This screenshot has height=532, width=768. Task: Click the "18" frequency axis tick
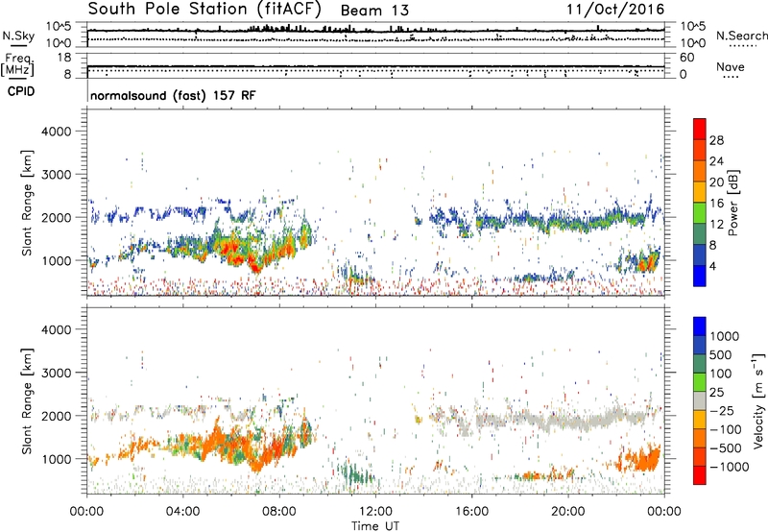coord(64,58)
